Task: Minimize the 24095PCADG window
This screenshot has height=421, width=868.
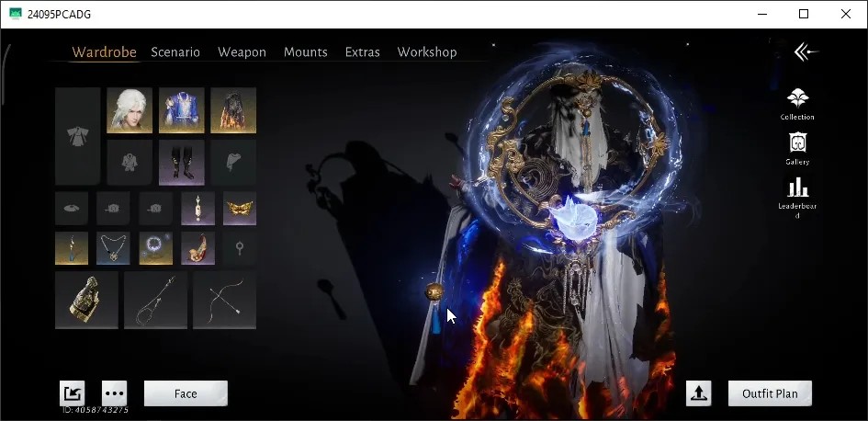Action: [762, 14]
